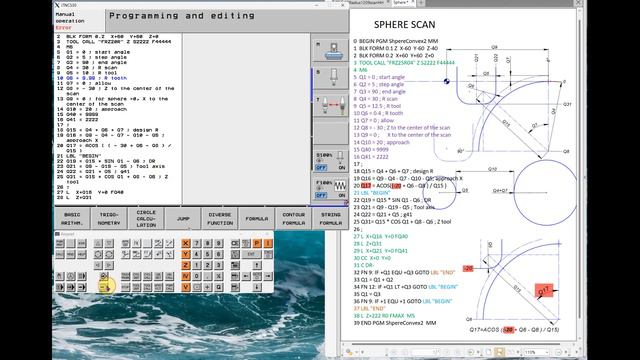
Task: Click the orange Y axis key
Action: tap(186, 254)
